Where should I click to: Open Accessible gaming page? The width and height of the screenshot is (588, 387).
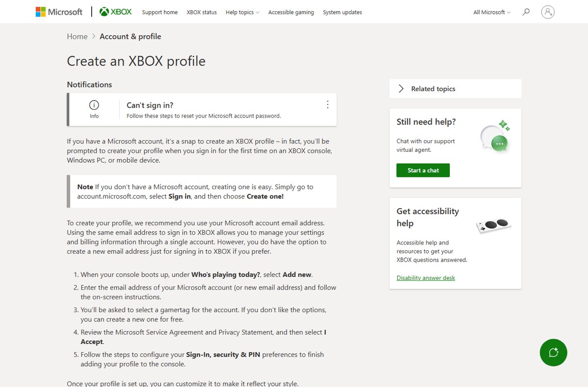291,12
